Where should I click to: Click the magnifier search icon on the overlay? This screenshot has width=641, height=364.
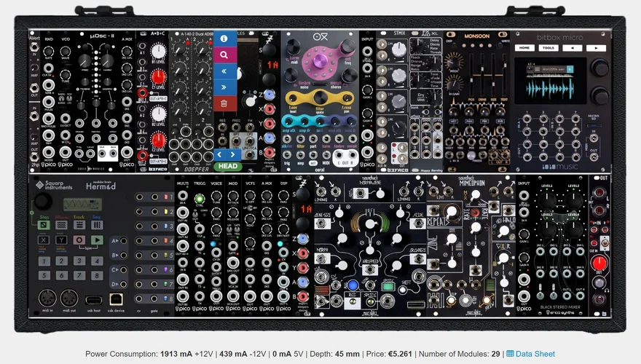point(224,55)
